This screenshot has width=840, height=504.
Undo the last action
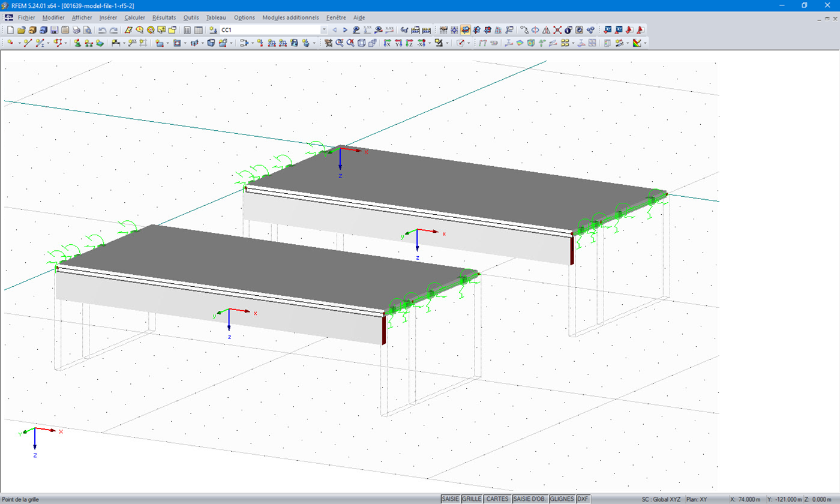click(x=101, y=29)
